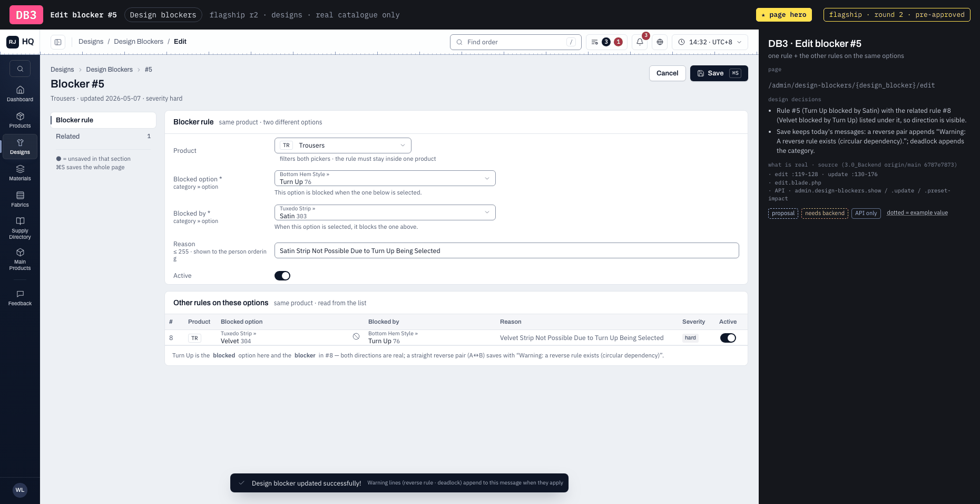Expand the Blocked by Satin dropdown
980x504 pixels.
click(385, 212)
